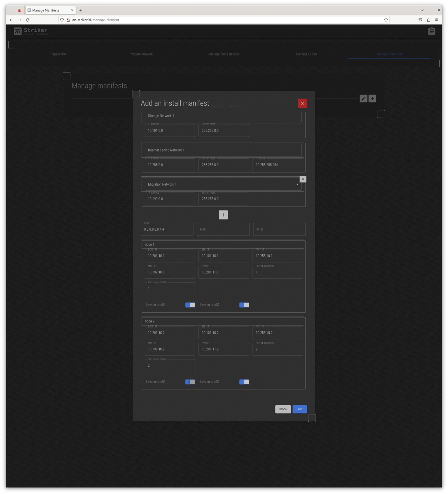Screen dimensions: 448x494
Task: Reload the page with browser refresh icon
Action: [x=28, y=20]
